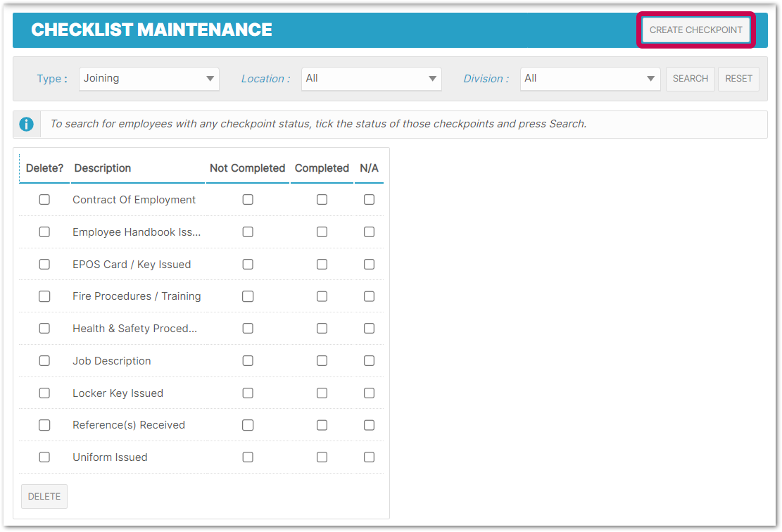
Task: Select the Reference(s) Received description text
Action: click(x=129, y=425)
